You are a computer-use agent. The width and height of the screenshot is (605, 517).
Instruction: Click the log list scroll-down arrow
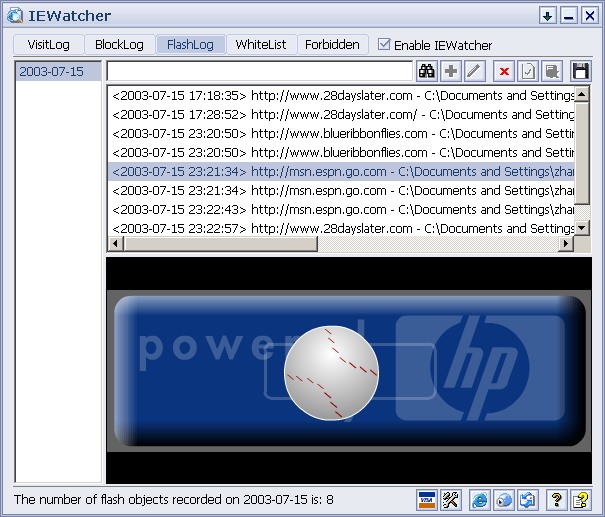[582, 228]
